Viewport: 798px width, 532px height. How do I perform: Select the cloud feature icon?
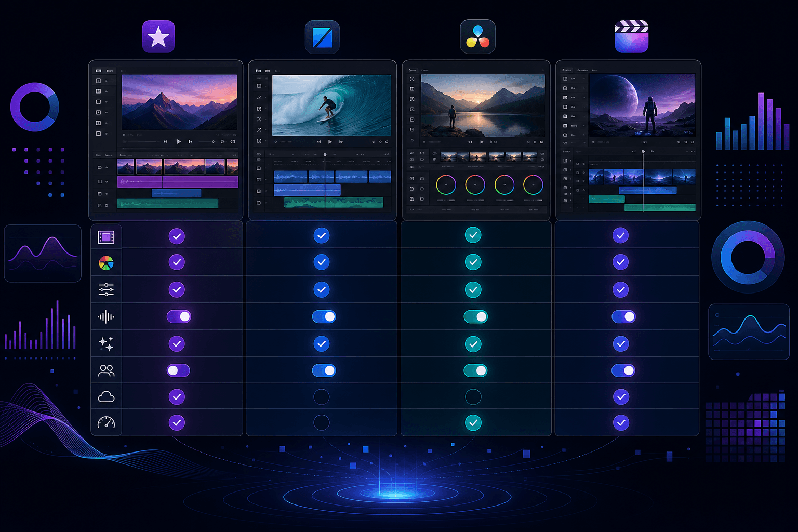point(106,397)
